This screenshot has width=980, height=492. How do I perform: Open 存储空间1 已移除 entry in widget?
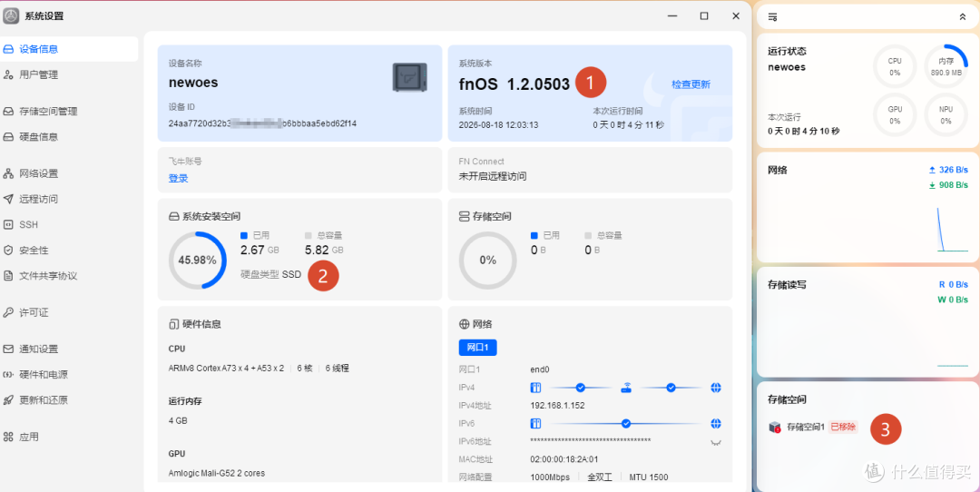coord(813,427)
